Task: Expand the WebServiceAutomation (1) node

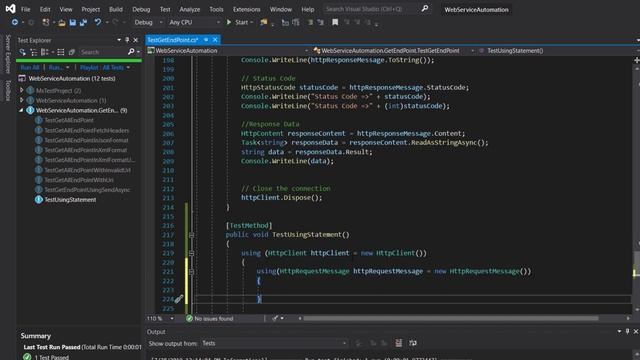Action: point(22,100)
